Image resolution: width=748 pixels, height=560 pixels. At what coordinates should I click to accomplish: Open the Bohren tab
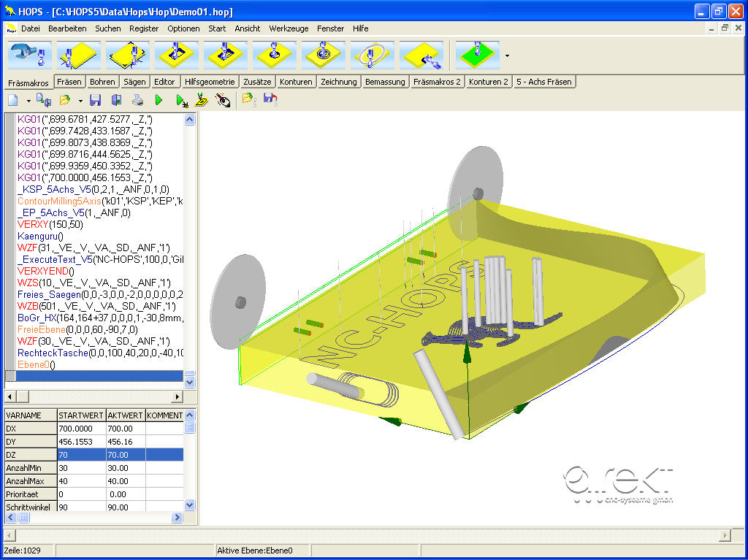click(x=102, y=82)
